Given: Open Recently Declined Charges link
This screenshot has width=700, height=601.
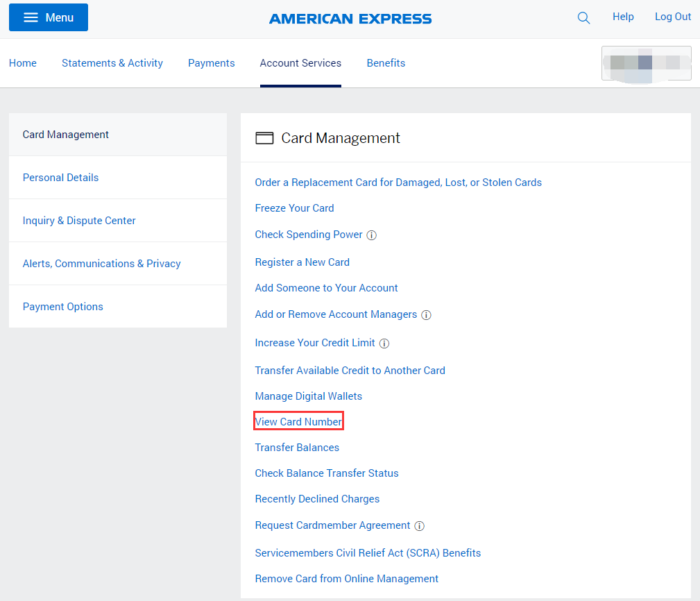Looking at the screenshot, I should [x=317, y=499].
